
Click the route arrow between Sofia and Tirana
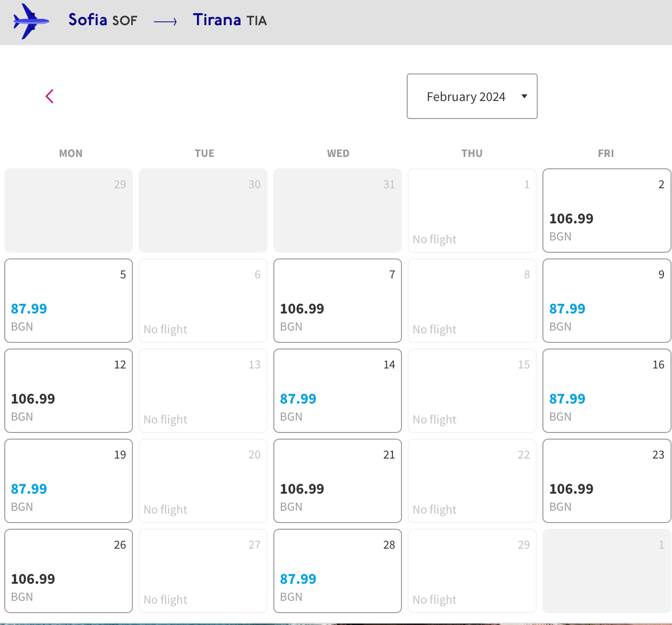tap(165, 21)
